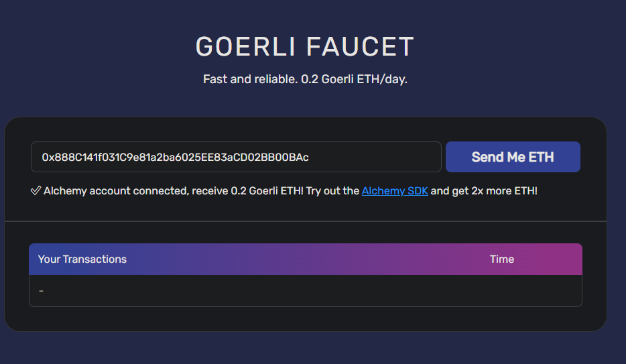This screenshot has width=626, height=364.
Task: Click the word "ETH" on the Send button
Action: tap(542, 158)
